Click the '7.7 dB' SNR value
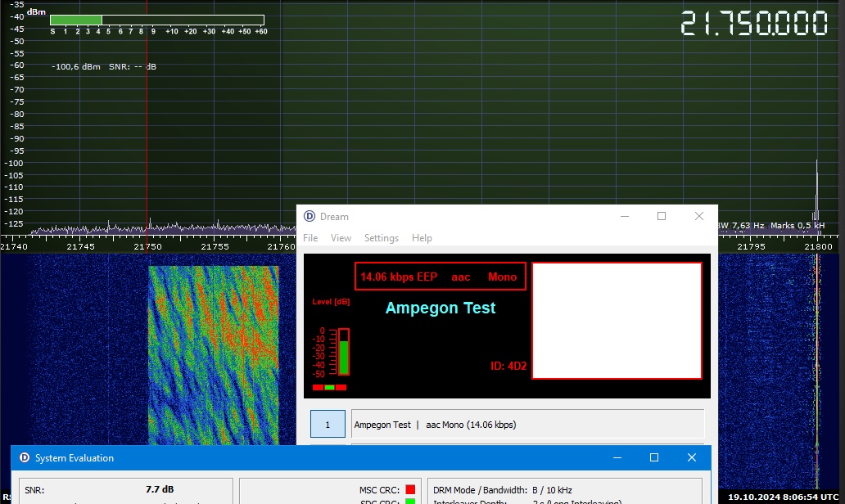 coord(160,489)
